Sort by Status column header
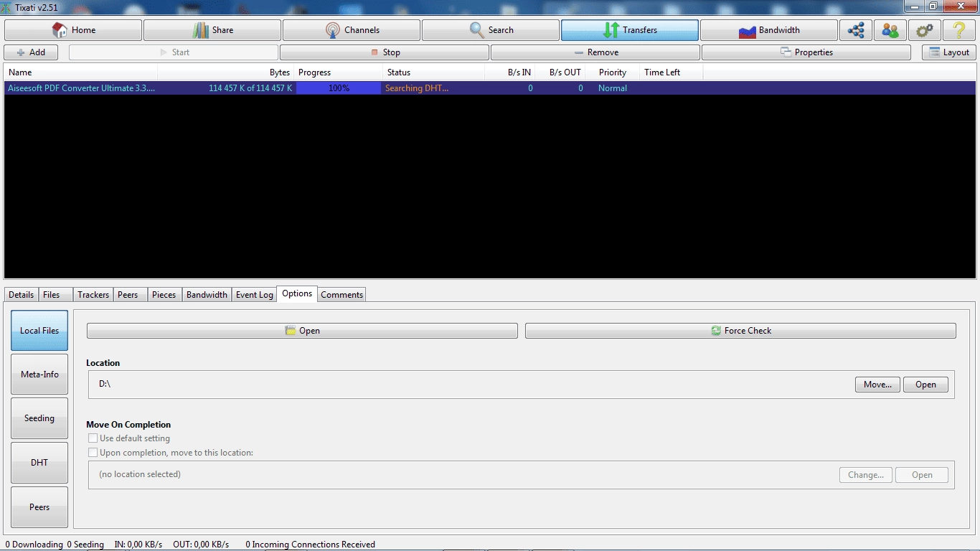Viewport: 980px width, 551px height. tap(434, 72)
